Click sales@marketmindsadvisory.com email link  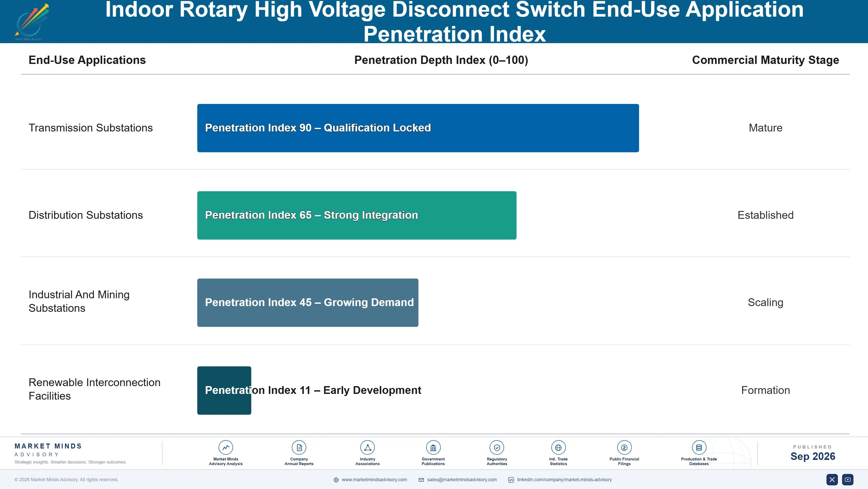click(462, 480)
